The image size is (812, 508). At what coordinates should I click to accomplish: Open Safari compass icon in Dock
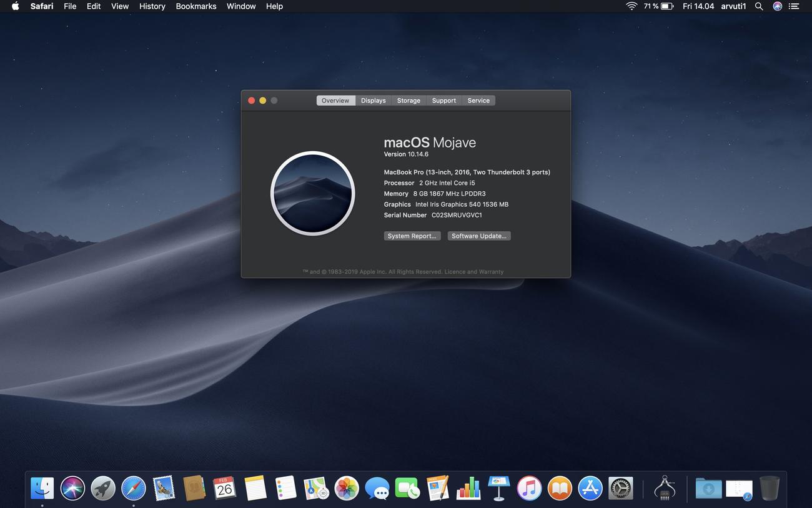coord(134,488)
